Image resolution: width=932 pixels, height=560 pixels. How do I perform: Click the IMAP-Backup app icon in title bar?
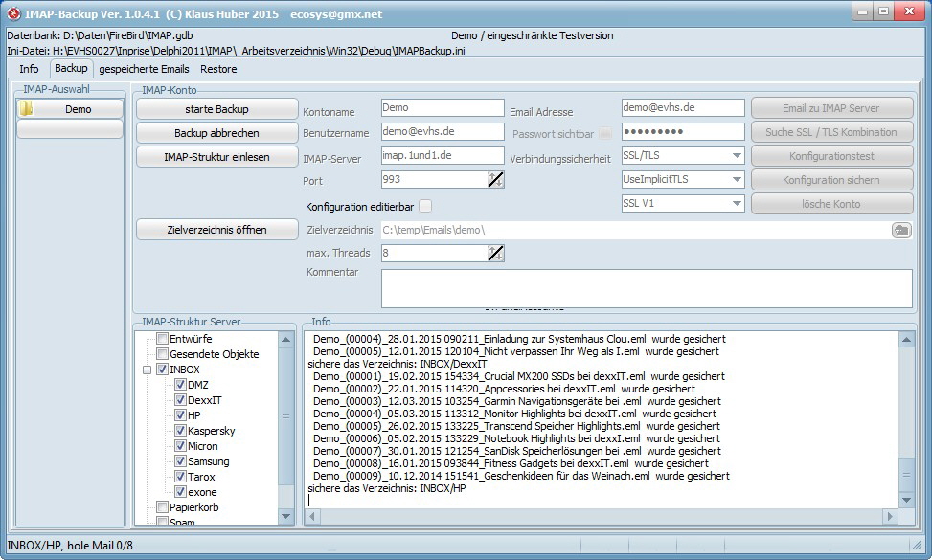(13, 13)
